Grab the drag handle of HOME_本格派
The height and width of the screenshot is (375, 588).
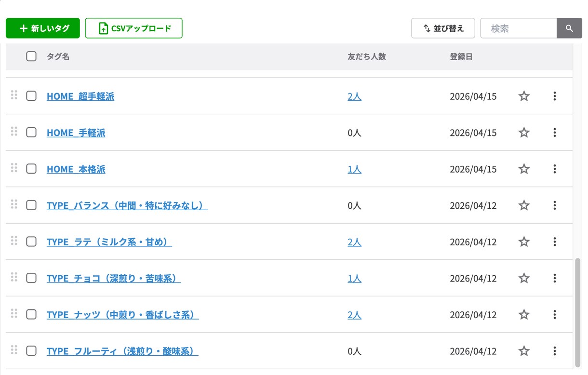click(14, 167)
